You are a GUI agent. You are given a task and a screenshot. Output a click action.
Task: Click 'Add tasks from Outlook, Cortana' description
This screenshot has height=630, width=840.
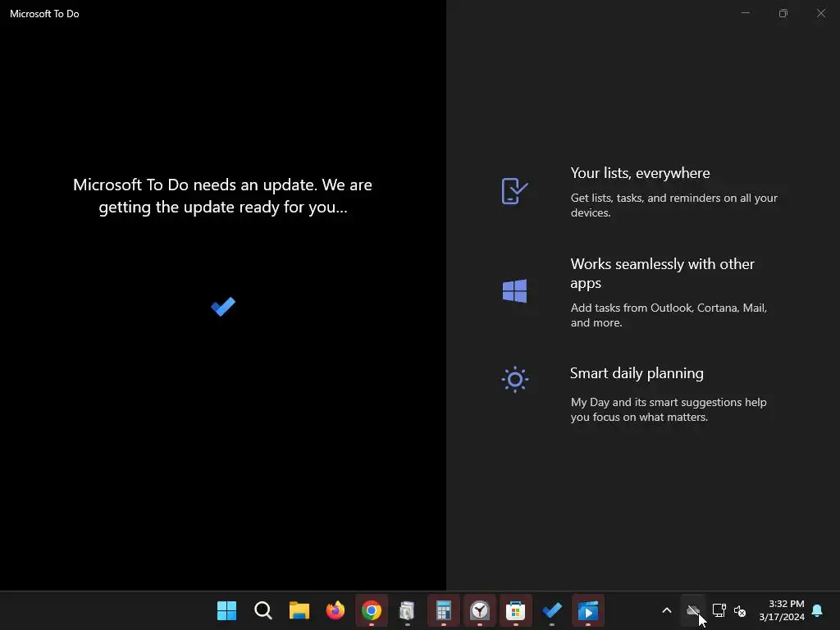click(x=669, y=315)
